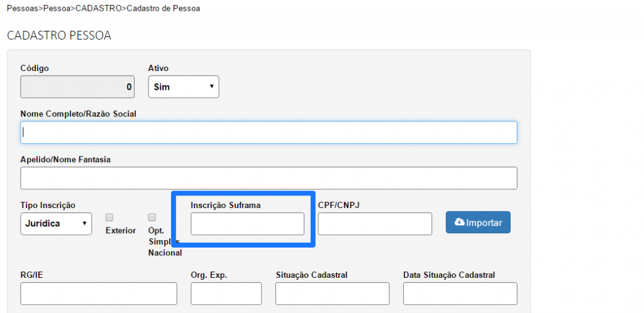Tick the Exterior checkbox
The height and width of the screenshot is (313, 644).
click(x=109, y=217)
